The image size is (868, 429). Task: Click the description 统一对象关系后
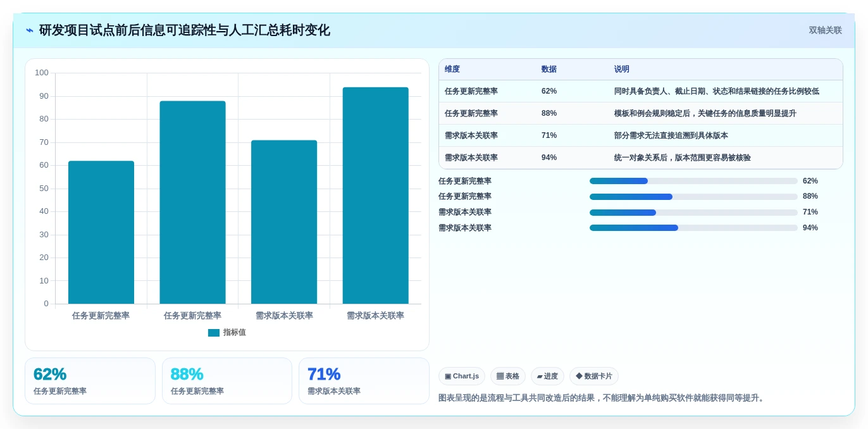(683, 158)
